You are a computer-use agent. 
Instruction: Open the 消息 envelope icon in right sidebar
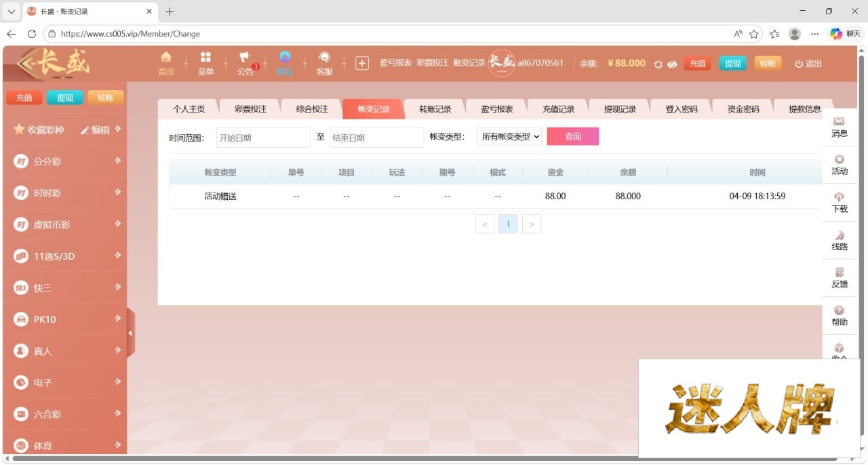(x=840, y=121)
